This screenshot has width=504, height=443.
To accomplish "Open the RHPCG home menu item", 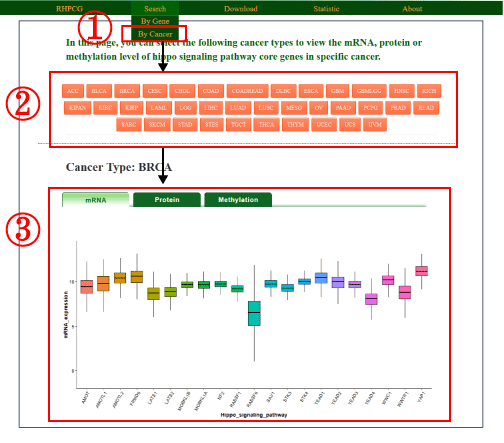I will coord(69,9).
